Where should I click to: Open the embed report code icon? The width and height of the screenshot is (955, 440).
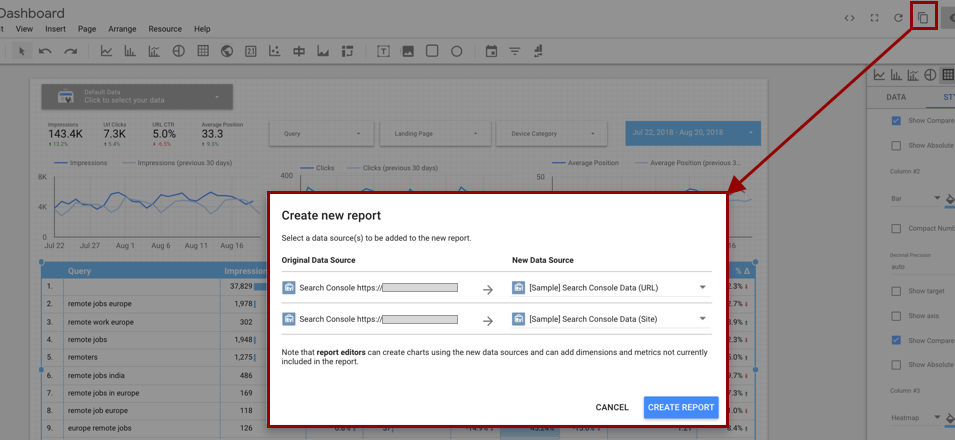[x=850, y=18]
